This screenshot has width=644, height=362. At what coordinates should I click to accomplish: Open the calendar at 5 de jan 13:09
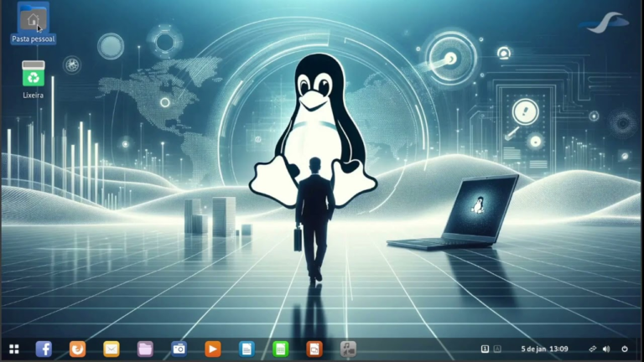click(x=544, y=349)
